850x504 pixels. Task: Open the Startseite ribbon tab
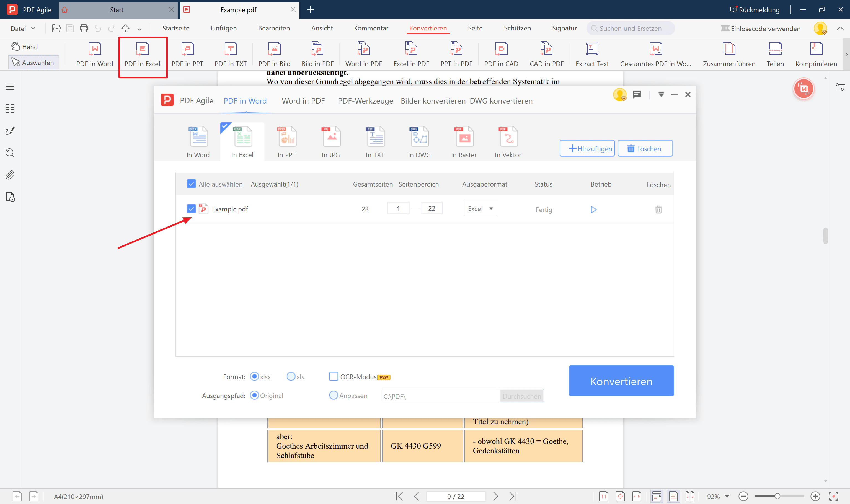coord(176,28)
